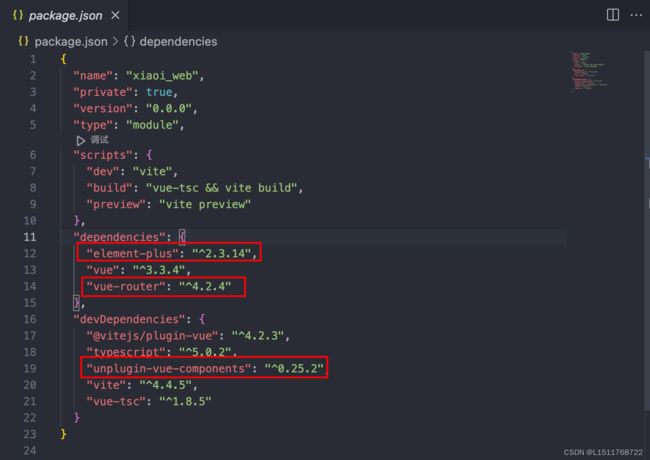Viewport: 650px width, 460px height.
Task: Click the "vue-router" key
Action: [x=126, y=286]
